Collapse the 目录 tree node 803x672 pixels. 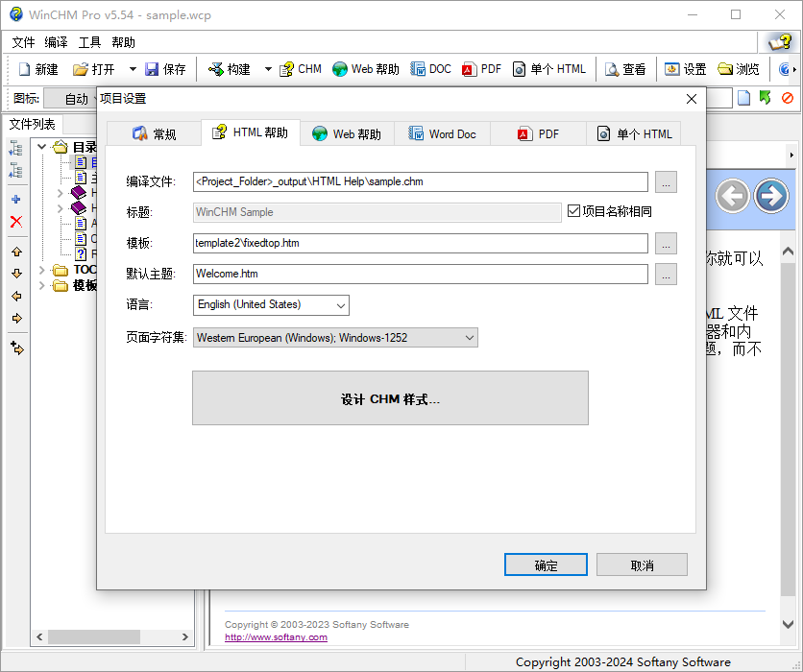[x=42, y=147]
